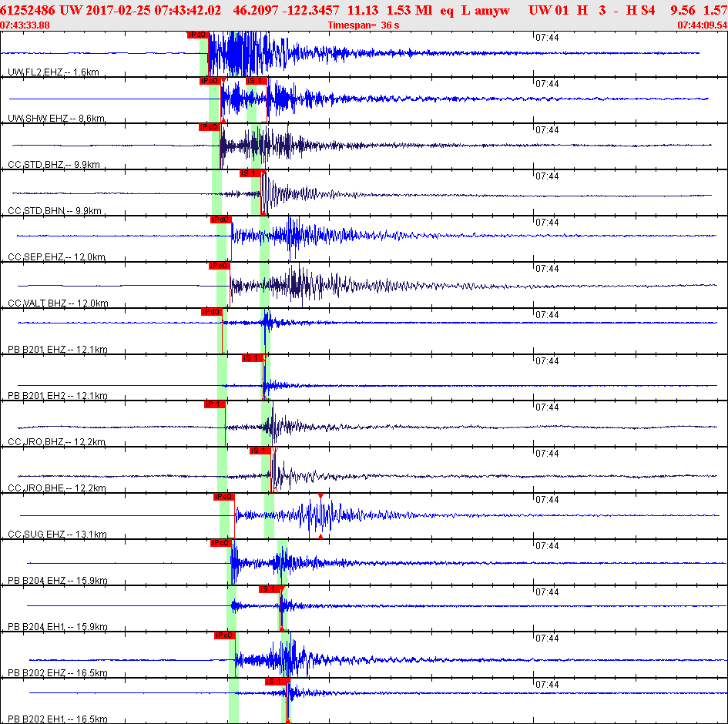The height and width of the screenshot is (724, 728).
Task: Select the iPc0 flag on PB B204 EHZ
Action: [x=221, y=543]
